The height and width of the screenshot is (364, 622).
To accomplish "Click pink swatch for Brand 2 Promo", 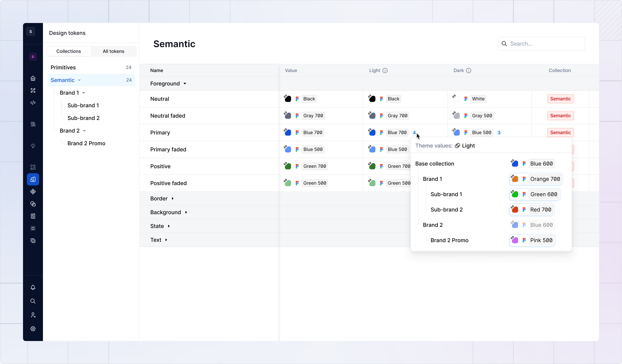I will [515, 240].
